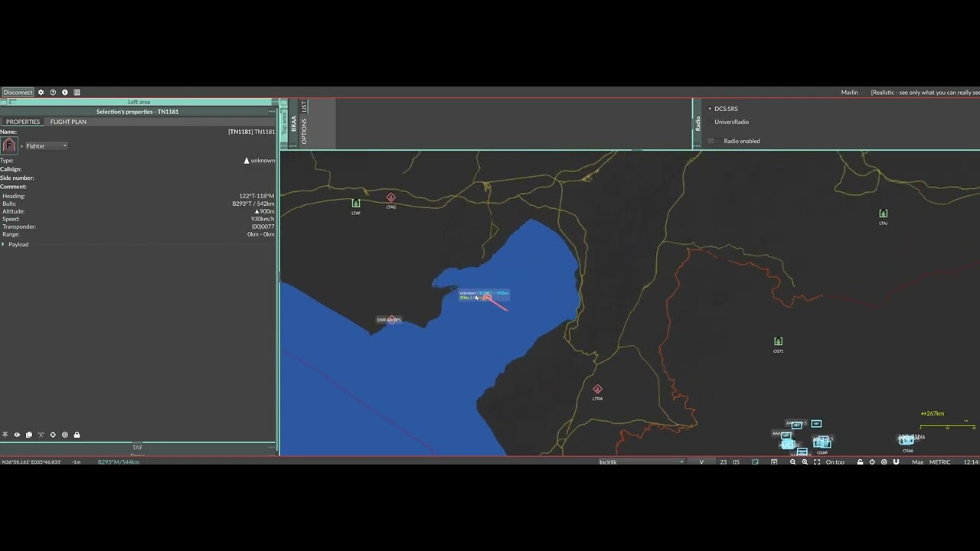980x551 pixels.
Task: Click the fit to screen icon
Action: [x=817, y=462]
